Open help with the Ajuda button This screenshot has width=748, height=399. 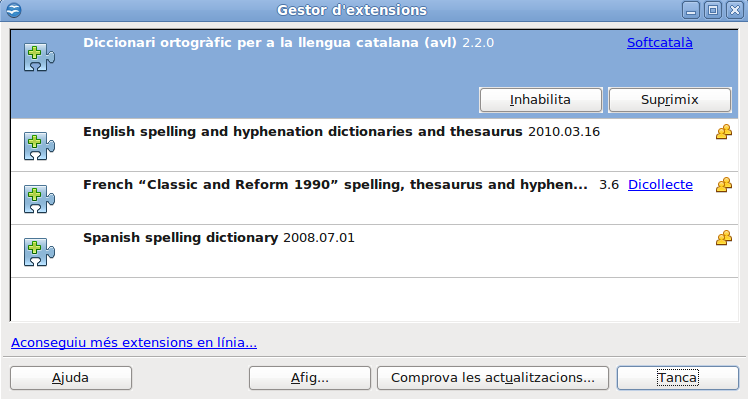(71, 378)
